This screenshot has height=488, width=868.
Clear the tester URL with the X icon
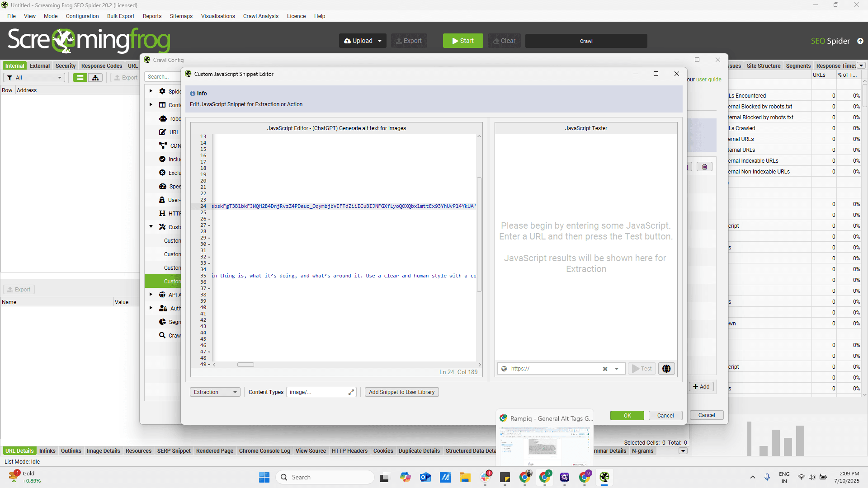pos(605,369)
